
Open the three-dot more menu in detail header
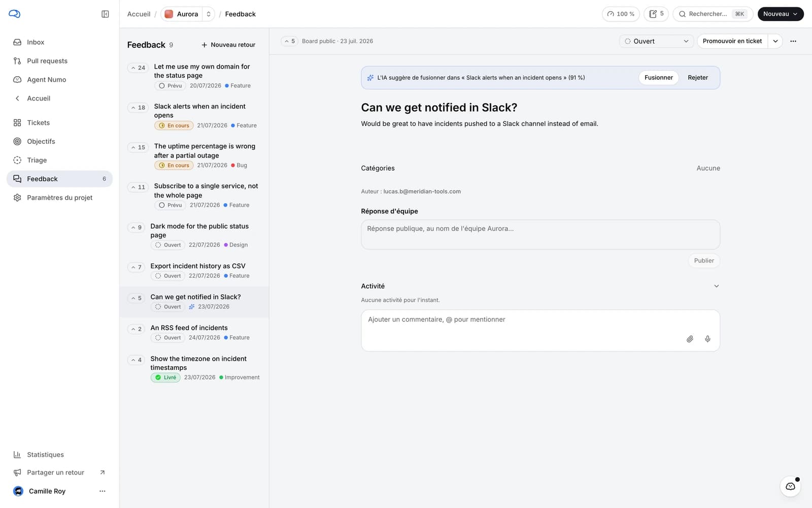pyautogui.click(x=793, y=41)
